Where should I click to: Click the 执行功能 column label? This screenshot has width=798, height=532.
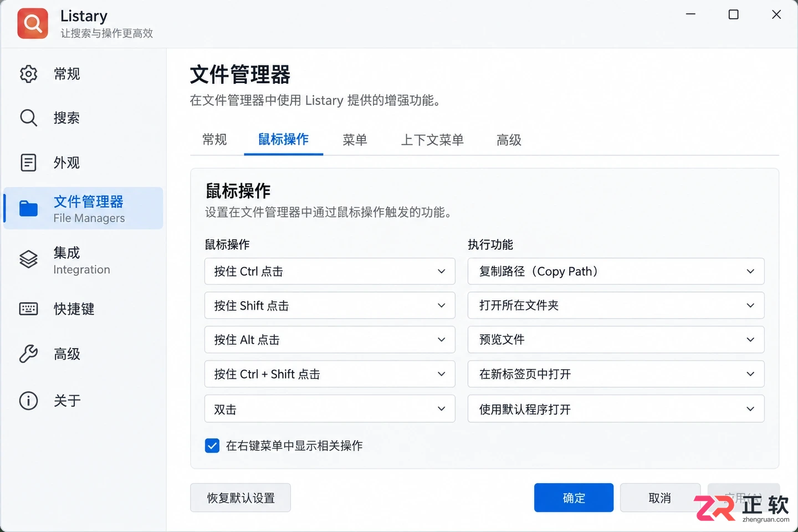(x=490, y=244)
